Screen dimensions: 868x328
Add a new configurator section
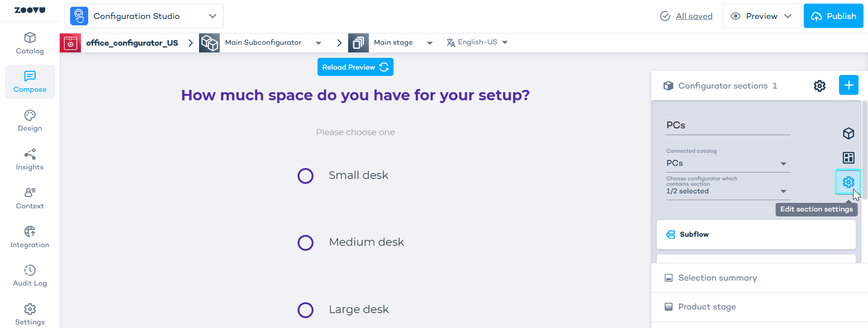[848, 85]
